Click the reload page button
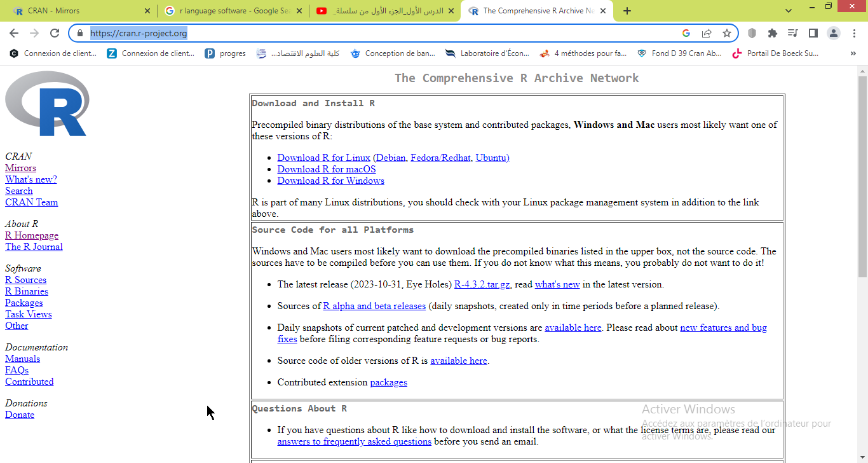Image resolution: width=868 pixels, height=463 pixels. click(x=55, y=33)
